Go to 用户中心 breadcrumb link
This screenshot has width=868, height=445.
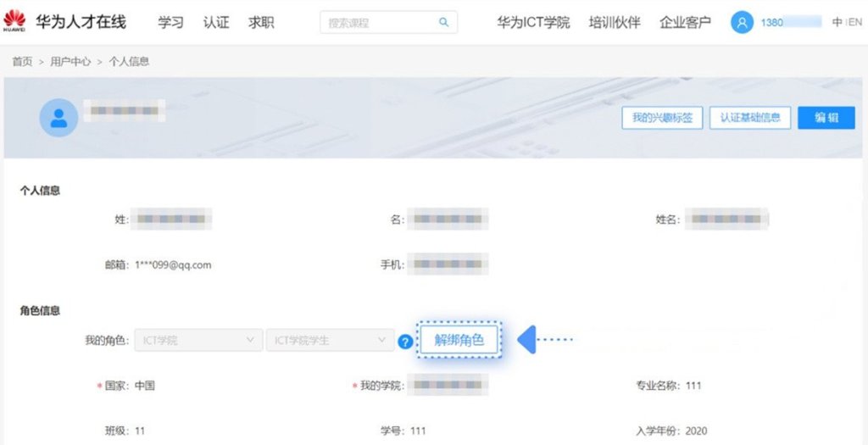(70, 62)
